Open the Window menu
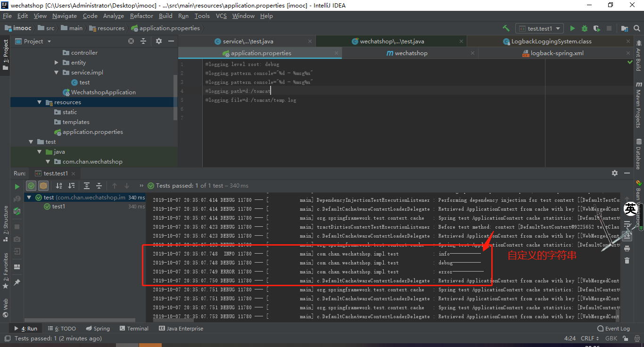The image size is (644, 347). [x=243, y=16]
